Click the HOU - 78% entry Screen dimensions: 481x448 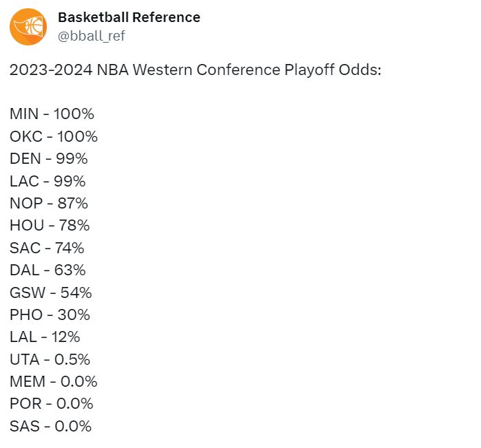click(x=50, y=226)
